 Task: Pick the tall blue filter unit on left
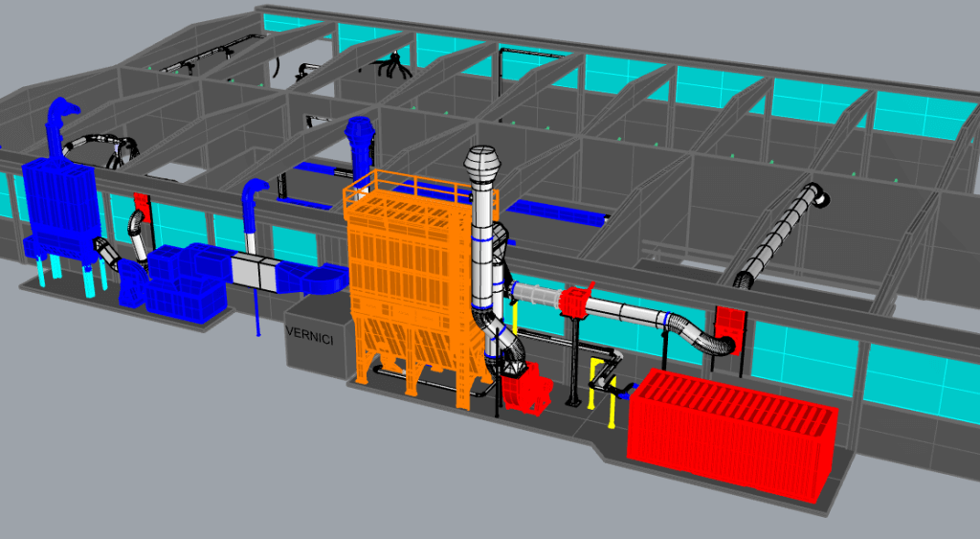pos(59,206)
